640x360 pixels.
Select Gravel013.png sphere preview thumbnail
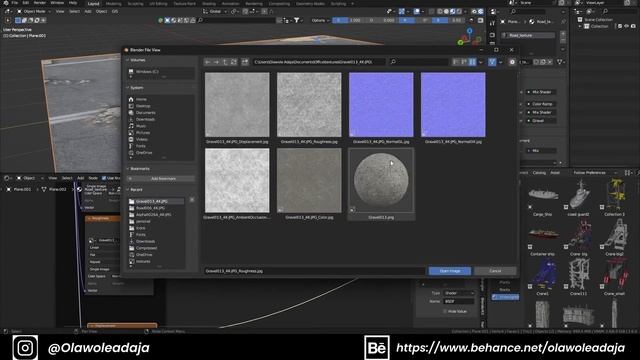pos(381,180)
